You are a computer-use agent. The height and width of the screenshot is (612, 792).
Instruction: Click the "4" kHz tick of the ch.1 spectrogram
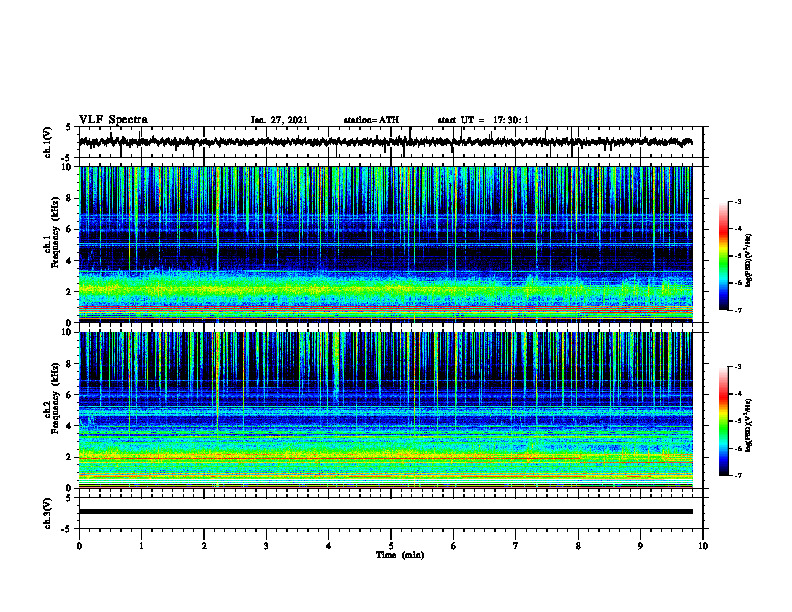coord(70,261)
